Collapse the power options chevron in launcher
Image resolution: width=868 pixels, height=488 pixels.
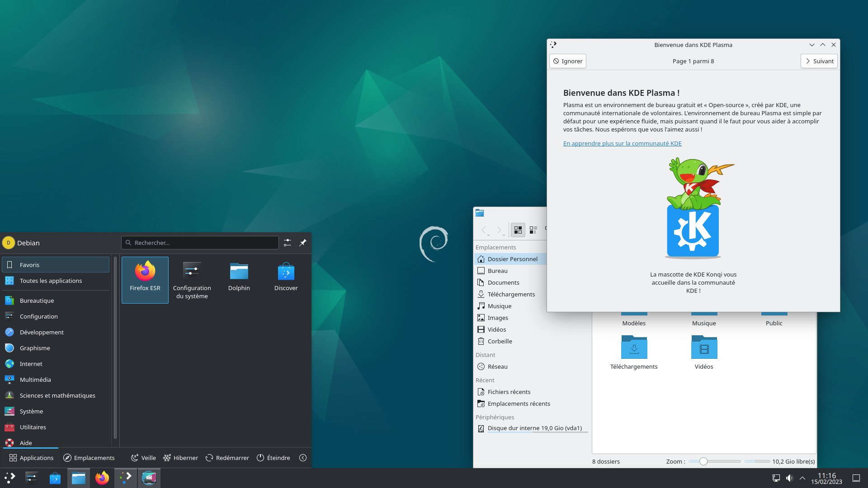(x=303, y=458)
